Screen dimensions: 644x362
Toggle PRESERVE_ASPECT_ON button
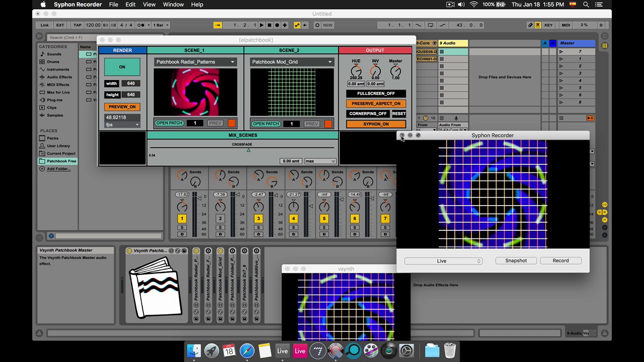coord(376,104)
